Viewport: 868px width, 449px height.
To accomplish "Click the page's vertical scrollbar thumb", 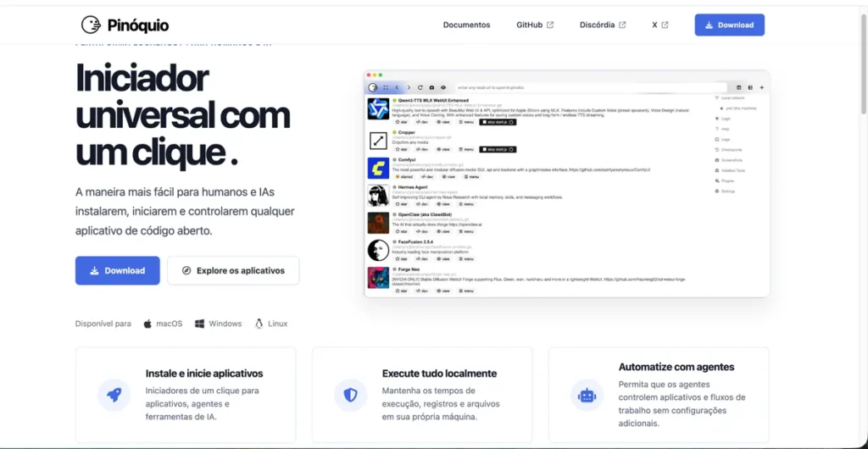I will 864,64.
